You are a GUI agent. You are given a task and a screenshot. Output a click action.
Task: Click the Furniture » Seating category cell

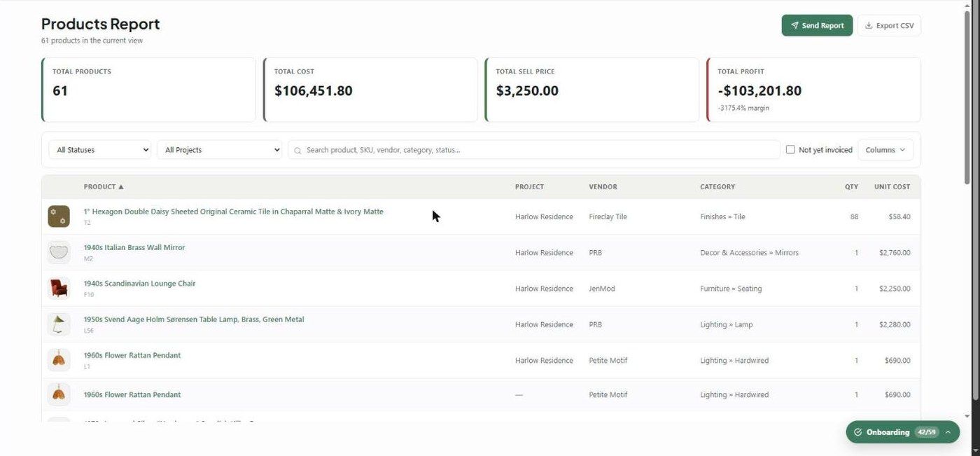point(731,289)
